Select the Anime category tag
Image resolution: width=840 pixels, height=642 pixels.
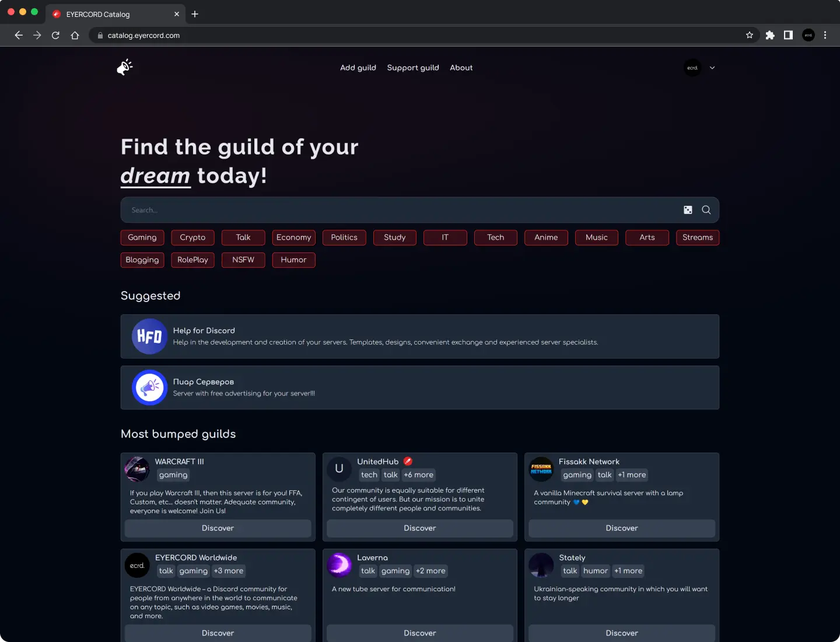[x=546, y=237]
